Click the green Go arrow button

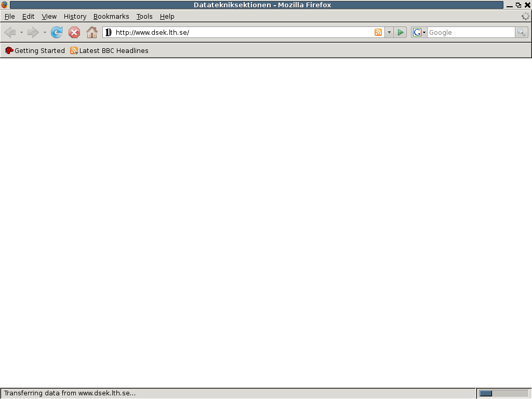[400, 33]
